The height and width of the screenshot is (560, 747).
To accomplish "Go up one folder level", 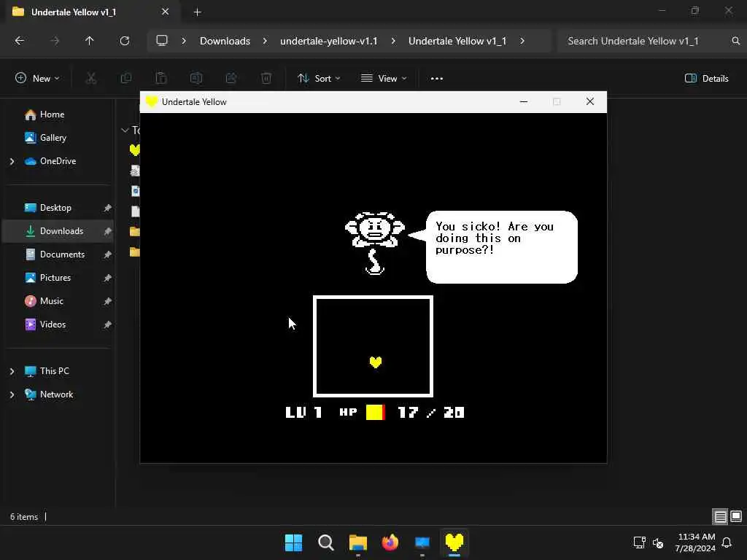I will click(89, 41).
